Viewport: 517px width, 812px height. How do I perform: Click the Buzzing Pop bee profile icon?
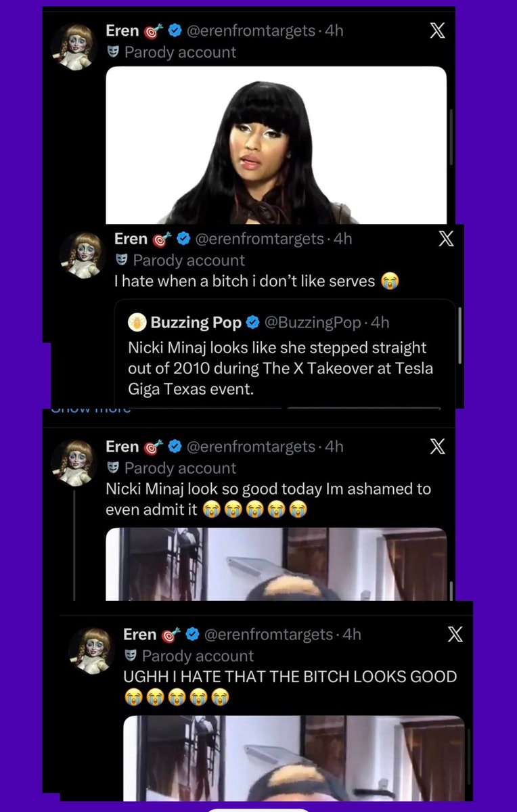(x=137, y=322)
